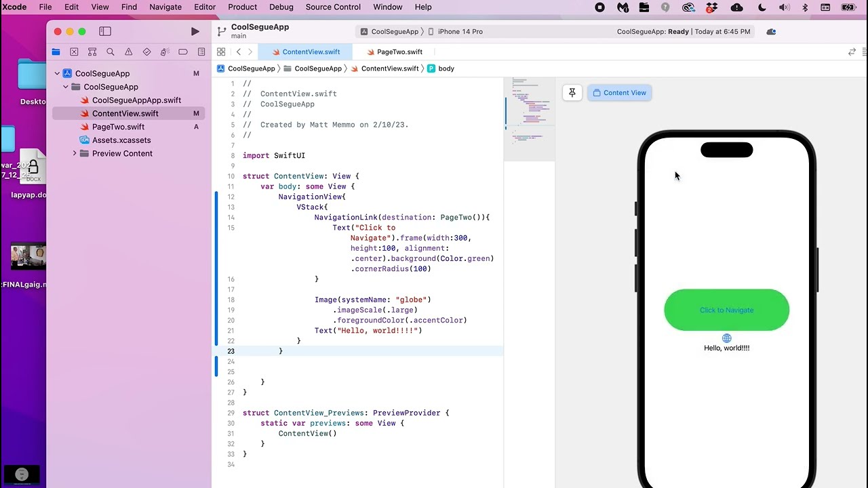Viewport: 868px width, 488px height.
Task: Open the Product menu
Action: click(x=242, y=7)
